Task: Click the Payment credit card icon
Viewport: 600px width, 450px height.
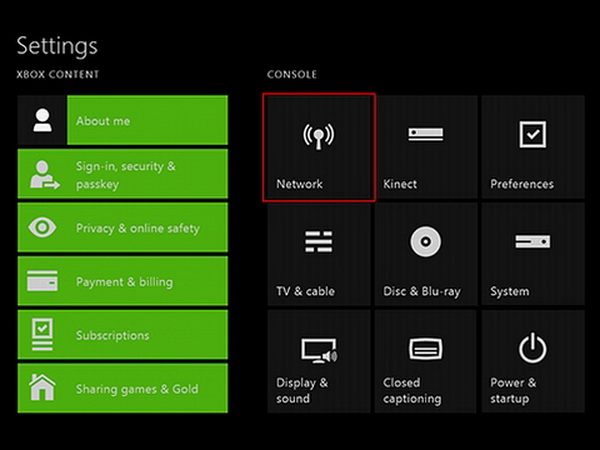Action: tap(42, 281)
